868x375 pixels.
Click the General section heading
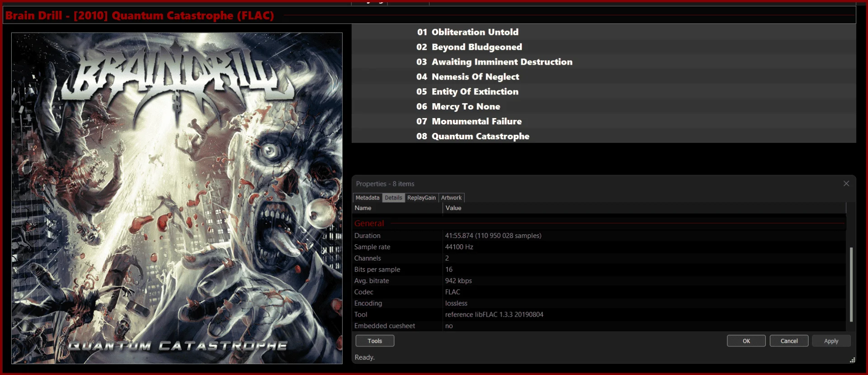click(369, 223)
